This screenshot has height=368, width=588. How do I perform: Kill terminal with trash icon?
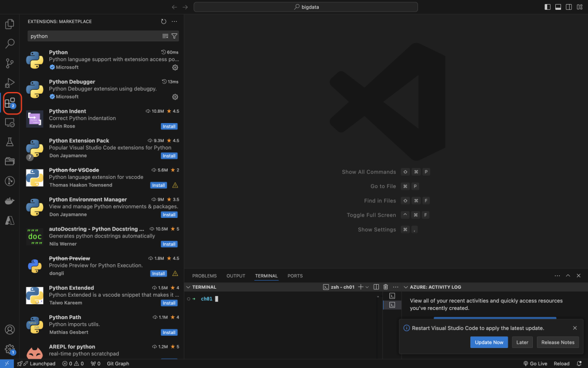pyautogui.click(x=385, y=287)
